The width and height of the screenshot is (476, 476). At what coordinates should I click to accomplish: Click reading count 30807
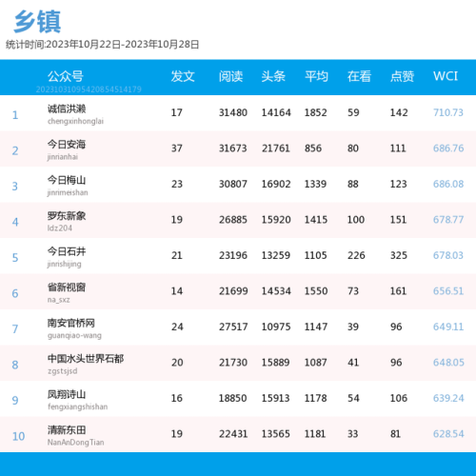pyautogui.click(x=233, y=184)
